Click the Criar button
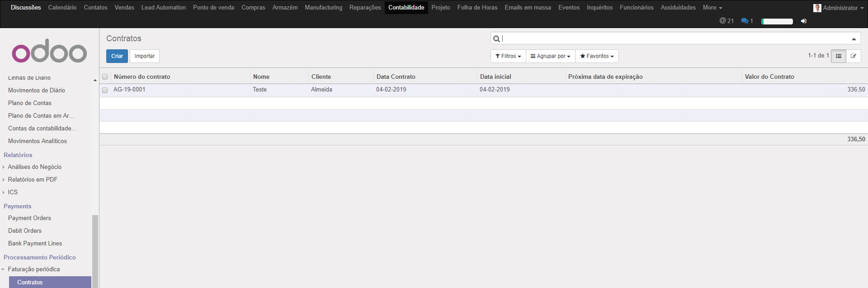 coord(117,56)
